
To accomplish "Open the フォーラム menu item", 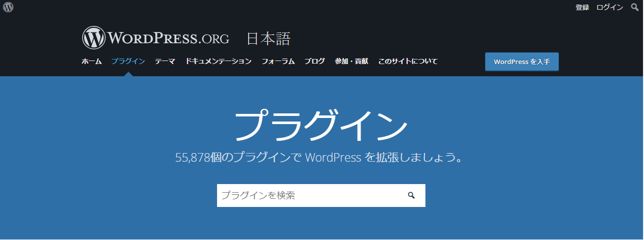I will pyautogui.click(x=278, y=62).
